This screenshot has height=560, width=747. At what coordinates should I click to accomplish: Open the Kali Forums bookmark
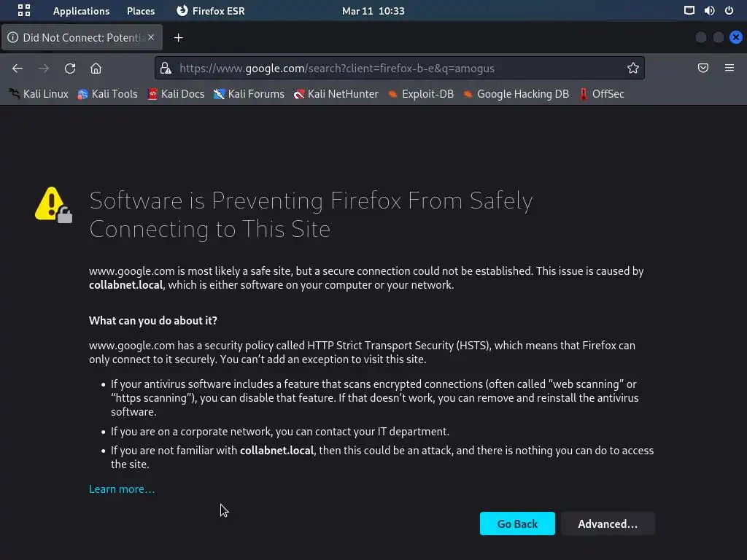coord(249,94)
